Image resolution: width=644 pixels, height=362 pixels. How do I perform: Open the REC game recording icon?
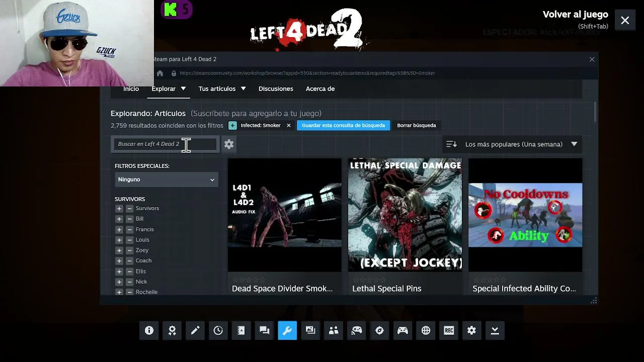(x=449, y=330)
